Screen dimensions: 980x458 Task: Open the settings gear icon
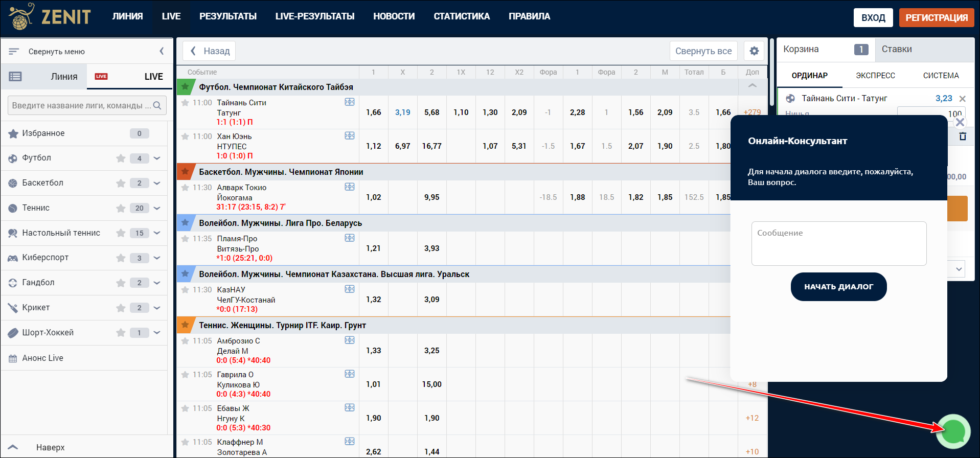[x=754, y=51]
